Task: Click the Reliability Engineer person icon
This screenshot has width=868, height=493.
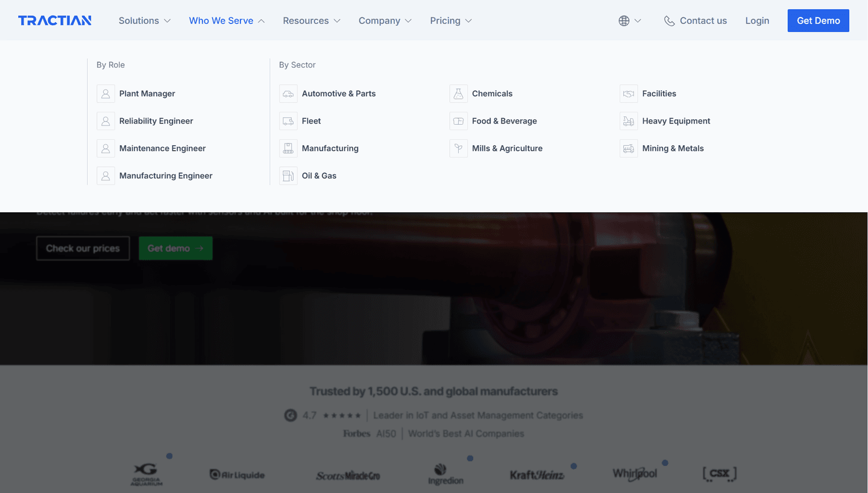Action: (x=105, y=121)
